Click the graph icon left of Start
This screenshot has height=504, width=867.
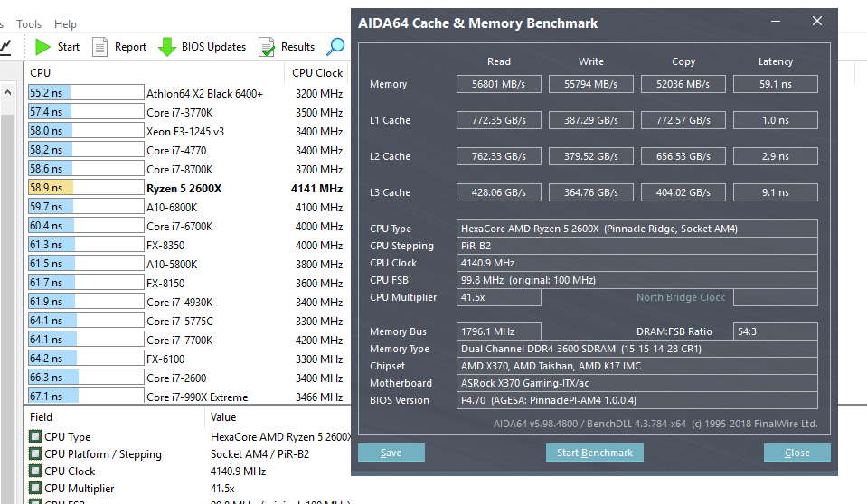coord(5,47)
